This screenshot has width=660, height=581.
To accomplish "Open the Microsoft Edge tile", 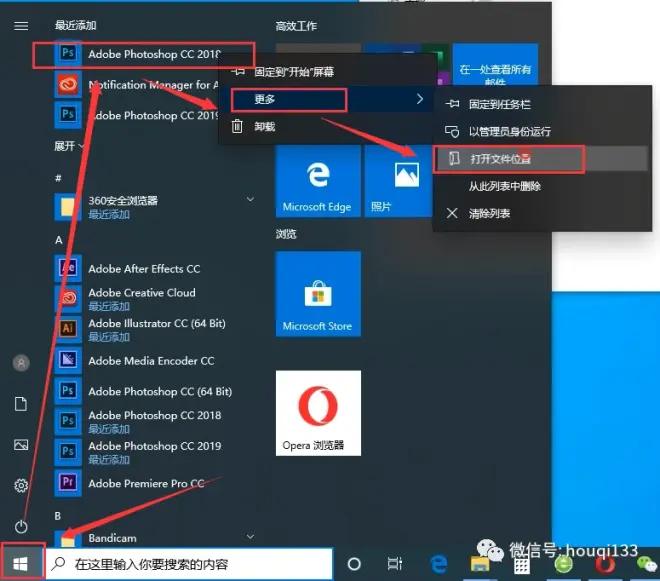I will pyautogui.click(x=318, y=181).
